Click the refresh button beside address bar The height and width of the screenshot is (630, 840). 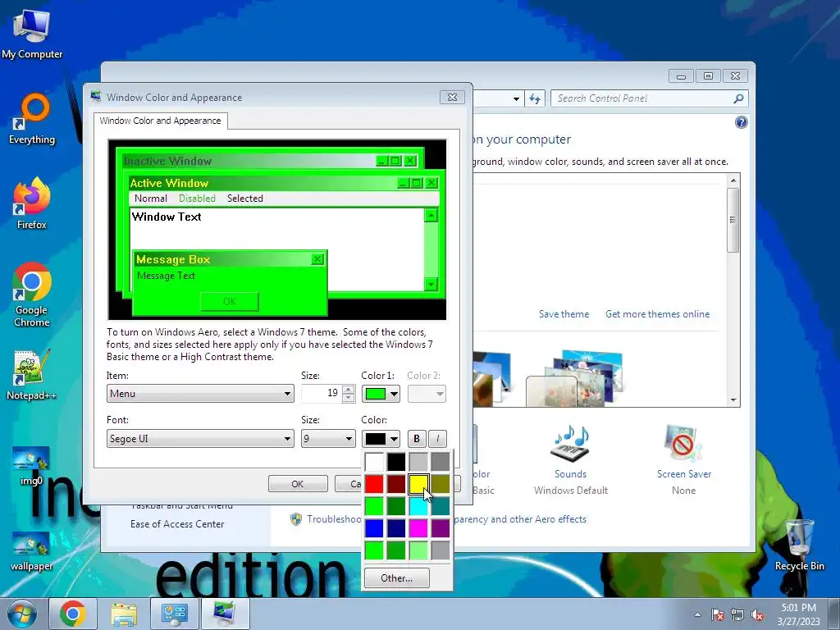pyautogui.click(x=535, y=98)
